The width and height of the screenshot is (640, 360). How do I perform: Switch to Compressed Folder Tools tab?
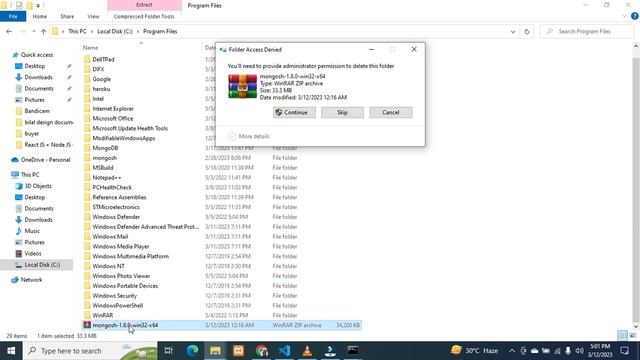[144, 16]
